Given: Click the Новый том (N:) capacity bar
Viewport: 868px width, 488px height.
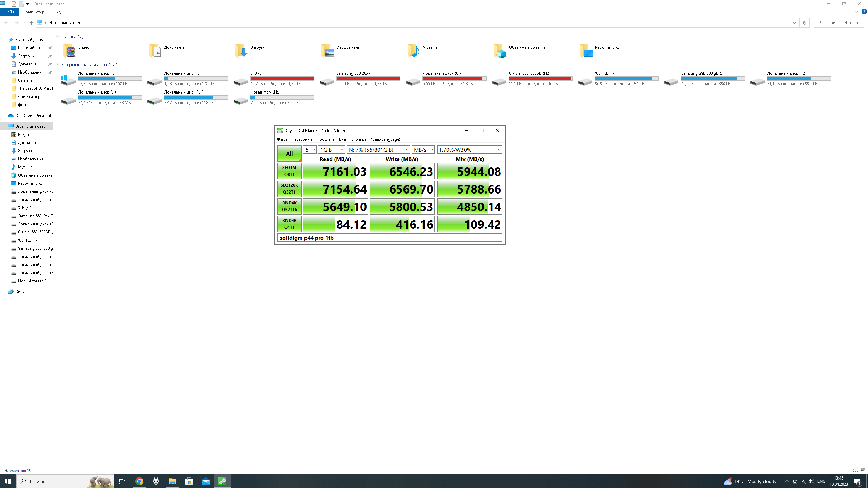Looking at the screenshot, I should point(282,98).
